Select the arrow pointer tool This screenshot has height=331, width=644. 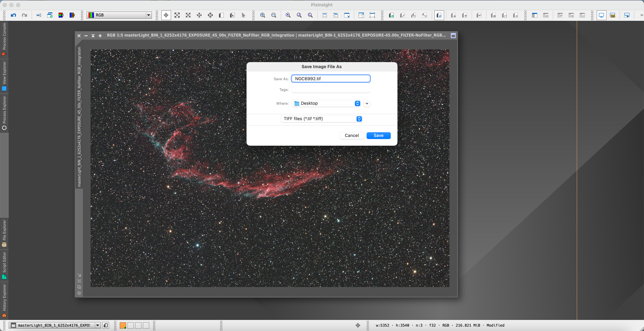tap(244, 15)
